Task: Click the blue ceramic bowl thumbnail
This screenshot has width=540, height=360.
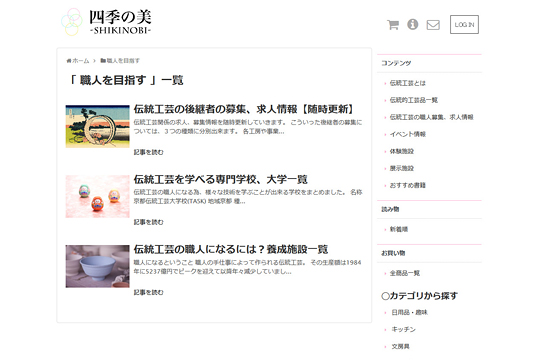Action: pyautogui.click(x=97, y=266)
